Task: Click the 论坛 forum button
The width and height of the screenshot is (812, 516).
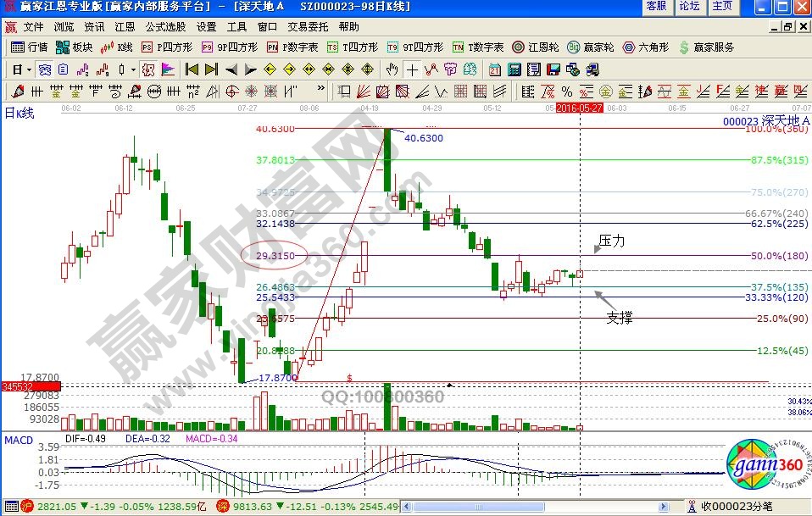Action: 689,6
